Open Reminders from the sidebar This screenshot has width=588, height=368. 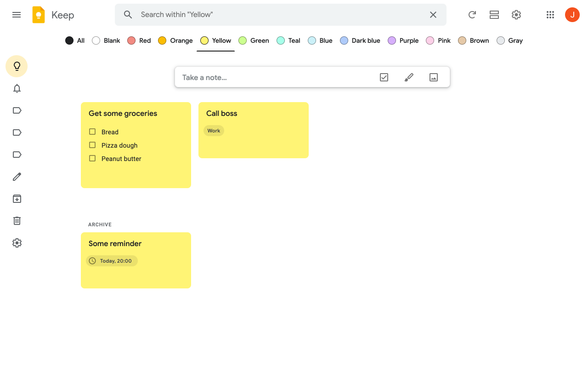[17, 88]
